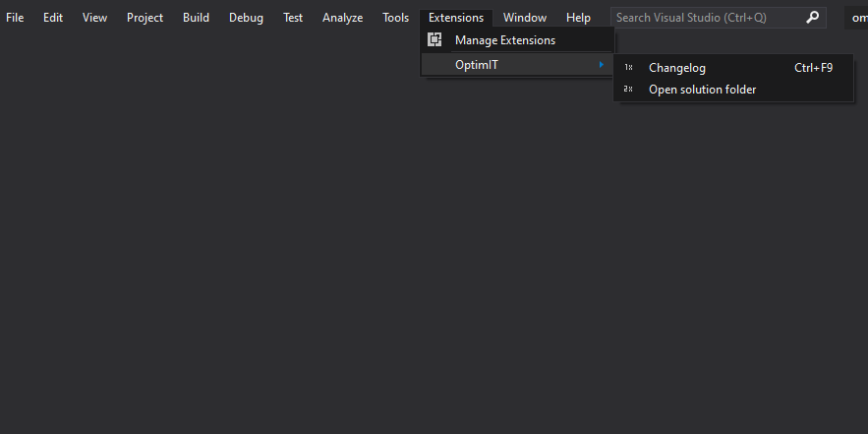Screen dimensions: 868x434
Task: Click the Manage Extensions puzzle icon
Action: (434, 40)
